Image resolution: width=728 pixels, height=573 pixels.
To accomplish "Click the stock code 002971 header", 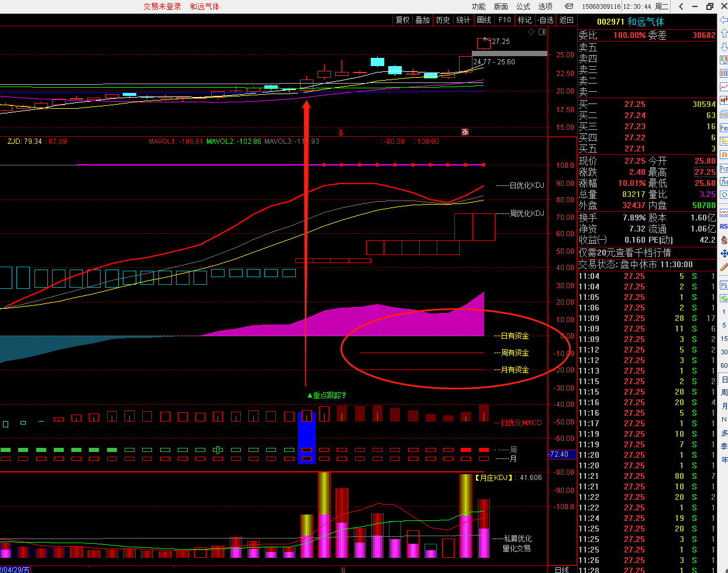I will click(610, 22).
